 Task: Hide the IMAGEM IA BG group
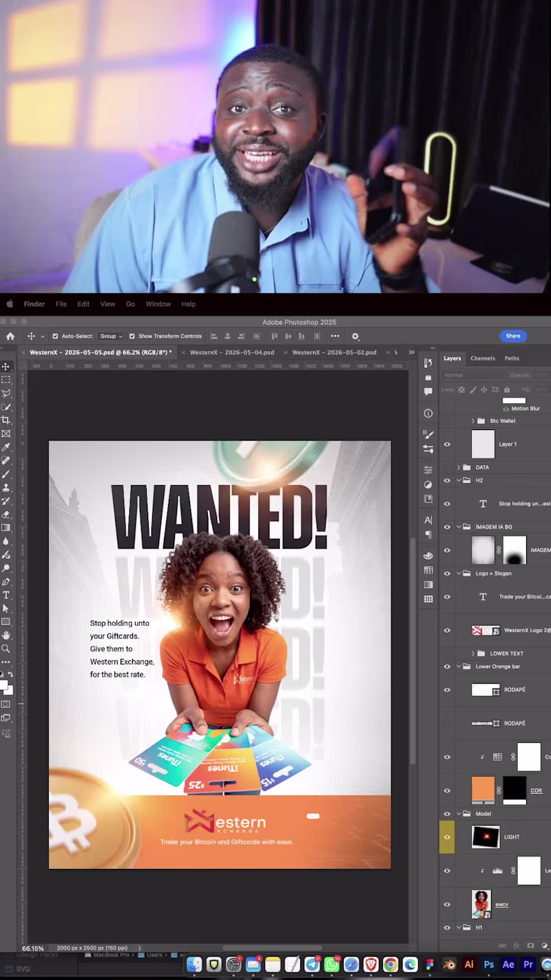[x=447, y=527]
